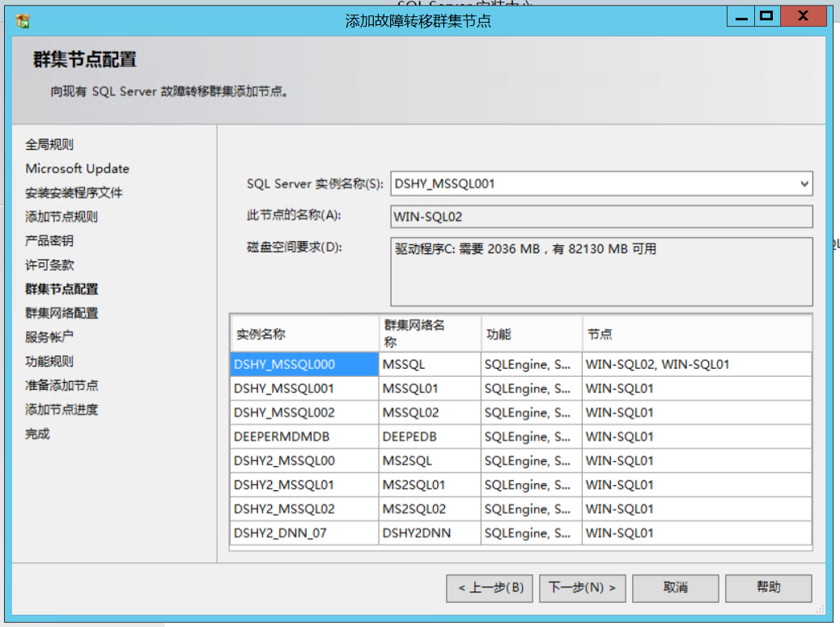Go to the 全局规则 step
The width and height of the screenshot is (840, 627).
point(49,145)
